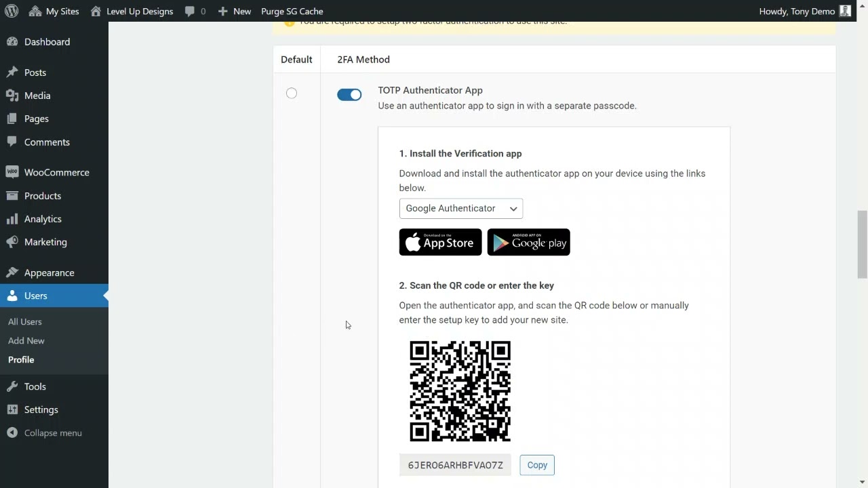This screenshot has height=488, width=868.
Task: Click the Collapse menu arrow icon
Action: [12, 433]
